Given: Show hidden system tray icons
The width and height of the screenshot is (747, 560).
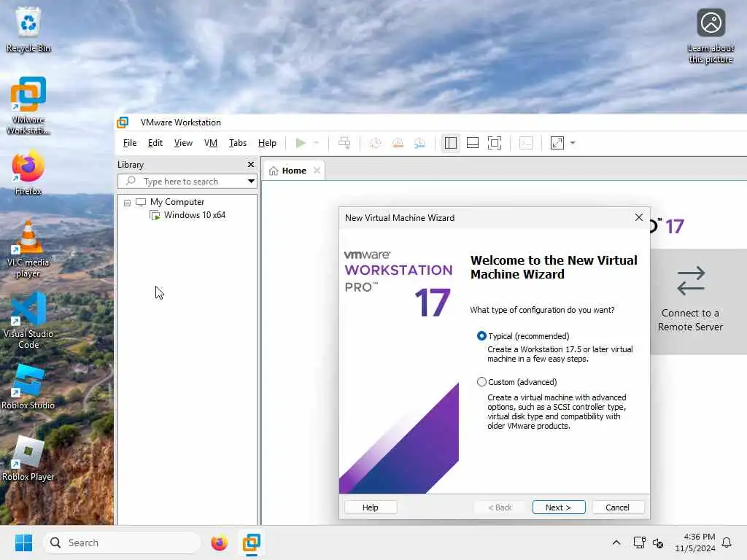Looking at the screenshot, I should coord(616,542).
